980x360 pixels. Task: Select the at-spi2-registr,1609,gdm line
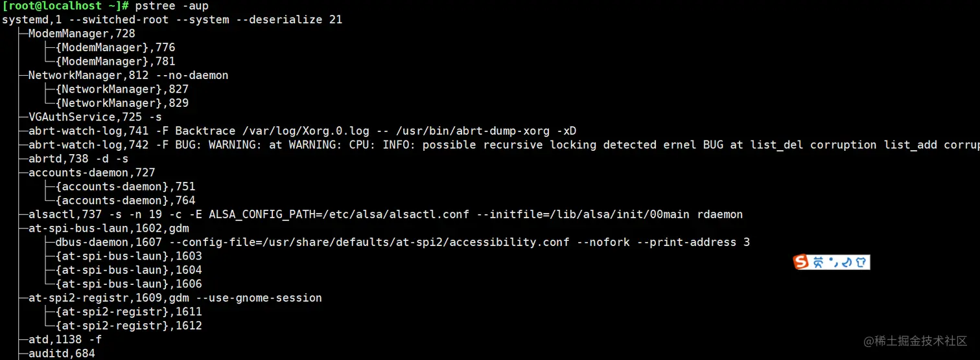click(175, 298)
